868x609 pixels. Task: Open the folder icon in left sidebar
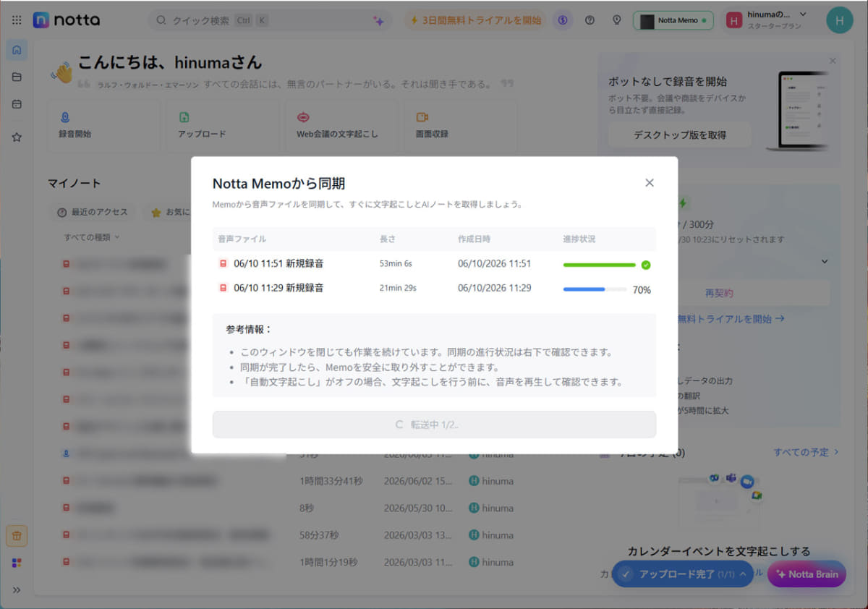pos(17,77)
